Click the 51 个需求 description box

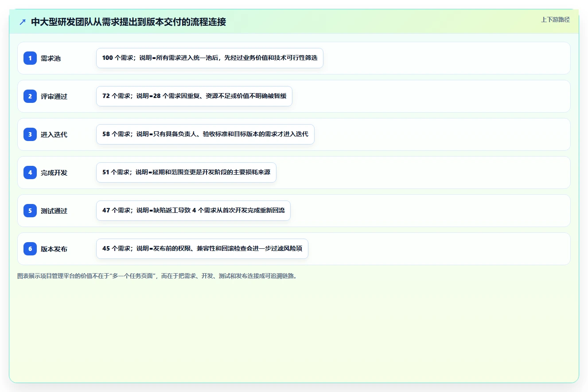(186, 172)
